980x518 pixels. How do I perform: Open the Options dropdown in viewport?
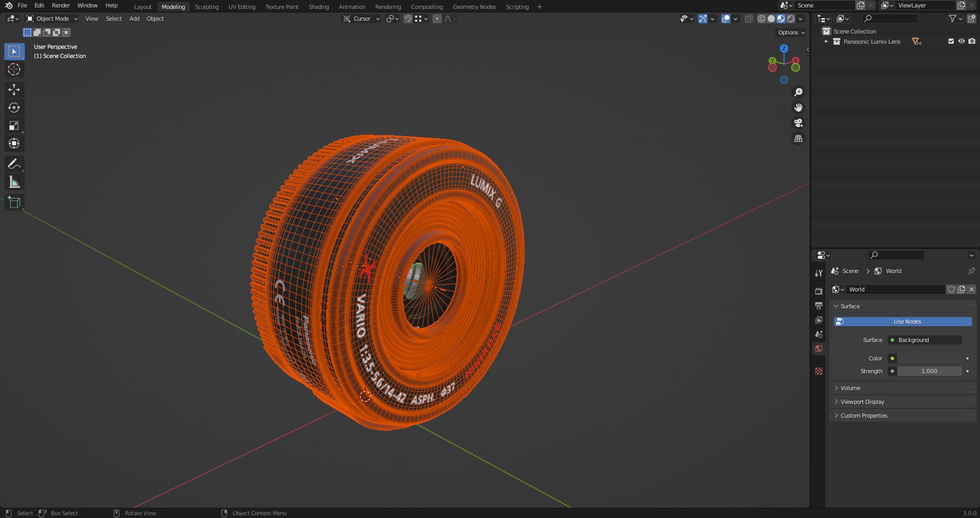(791, 32)
